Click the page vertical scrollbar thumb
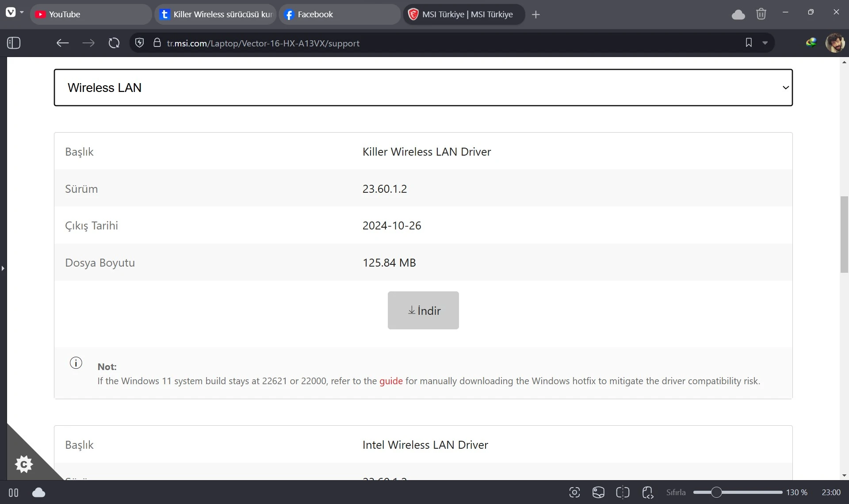 [x=844, y=234]
